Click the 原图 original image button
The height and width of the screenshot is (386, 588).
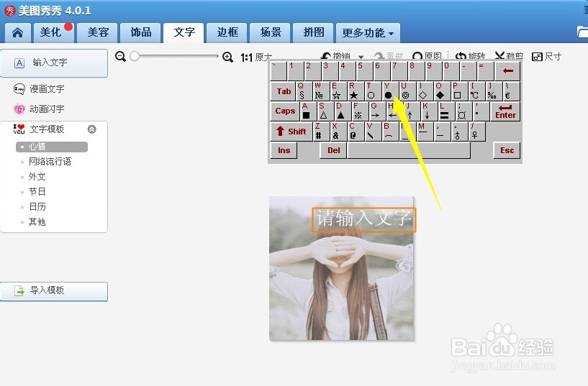click(x=427, y=56)
